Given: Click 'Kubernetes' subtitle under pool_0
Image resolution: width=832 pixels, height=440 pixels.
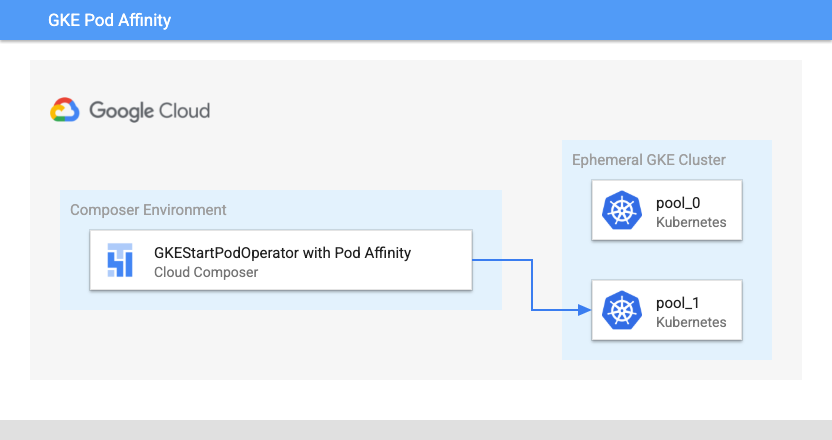Looking at the screenshot, I should pyautogui.click(x=691, y=222).
